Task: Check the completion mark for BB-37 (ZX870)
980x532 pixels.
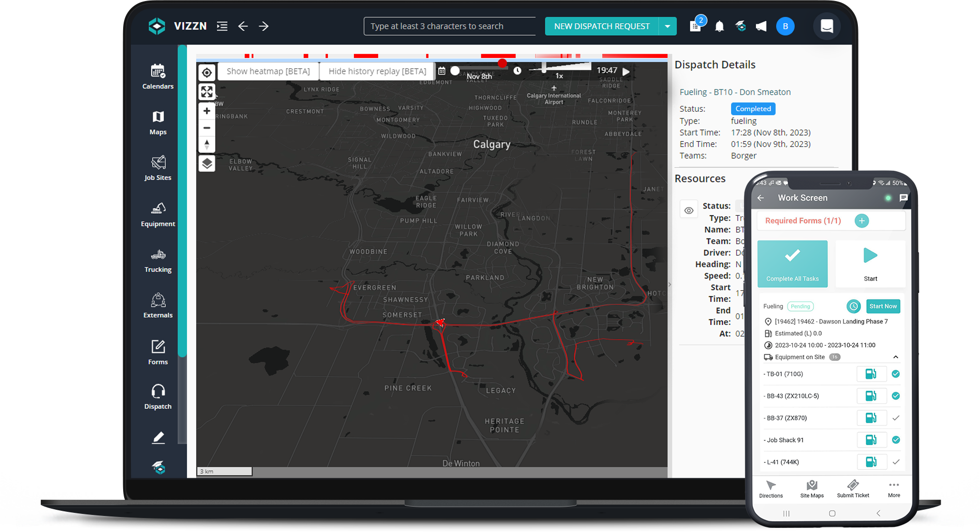Action: tap(896, 418)
